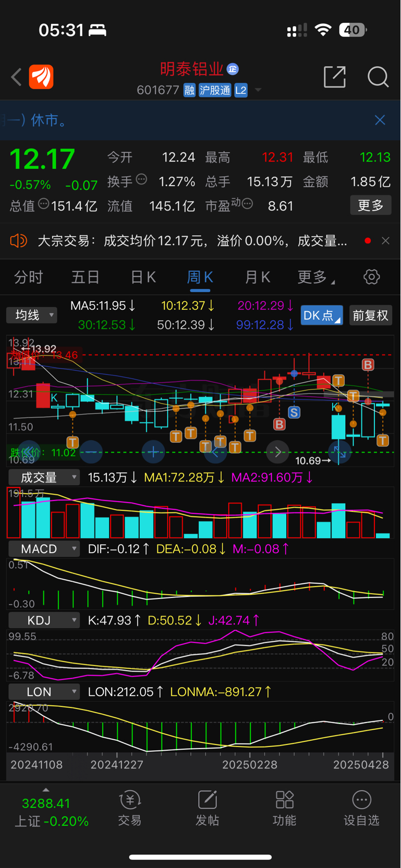Open 前复权 adjustment selector
Viewport: 401px width, 868px height.
click(x=371, y=315)
